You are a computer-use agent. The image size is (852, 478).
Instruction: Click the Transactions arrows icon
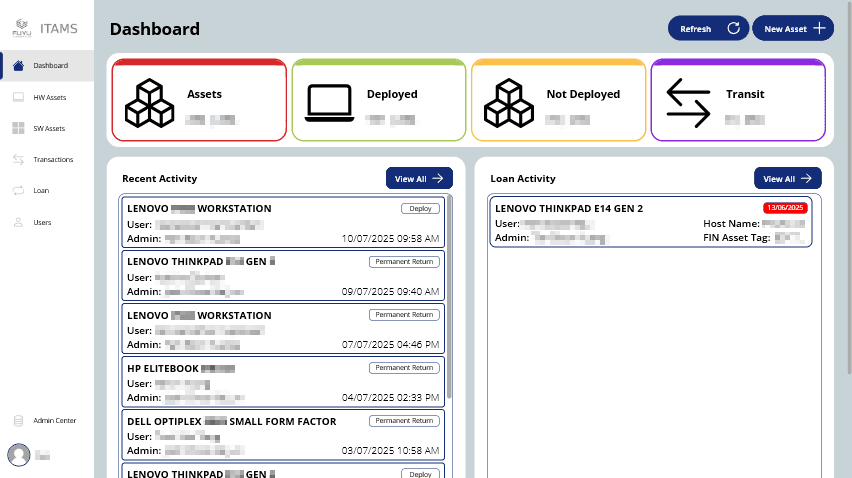click(18, 159)
